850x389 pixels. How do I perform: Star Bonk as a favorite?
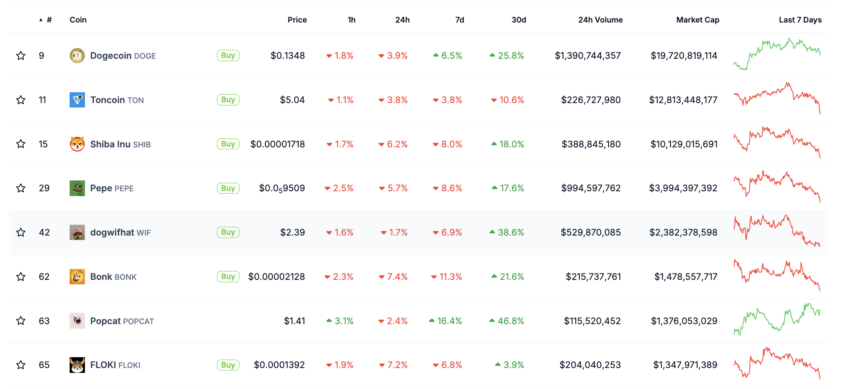pos(21,277)
